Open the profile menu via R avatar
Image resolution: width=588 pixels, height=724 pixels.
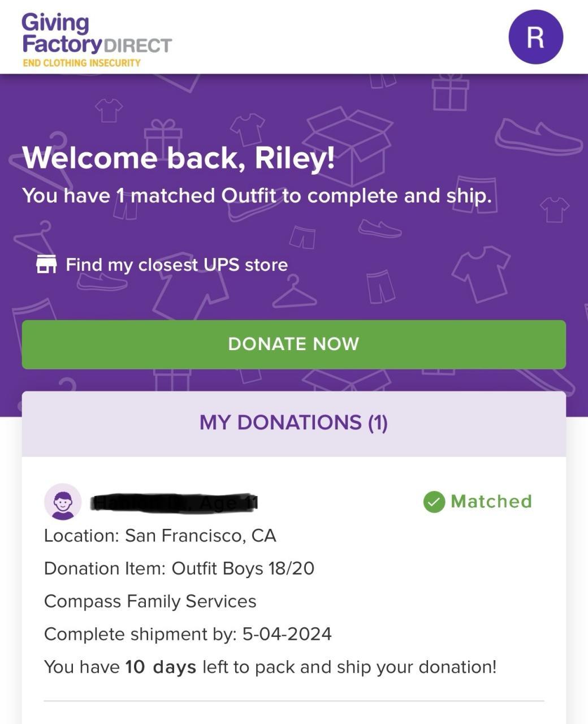coord(535,37)
